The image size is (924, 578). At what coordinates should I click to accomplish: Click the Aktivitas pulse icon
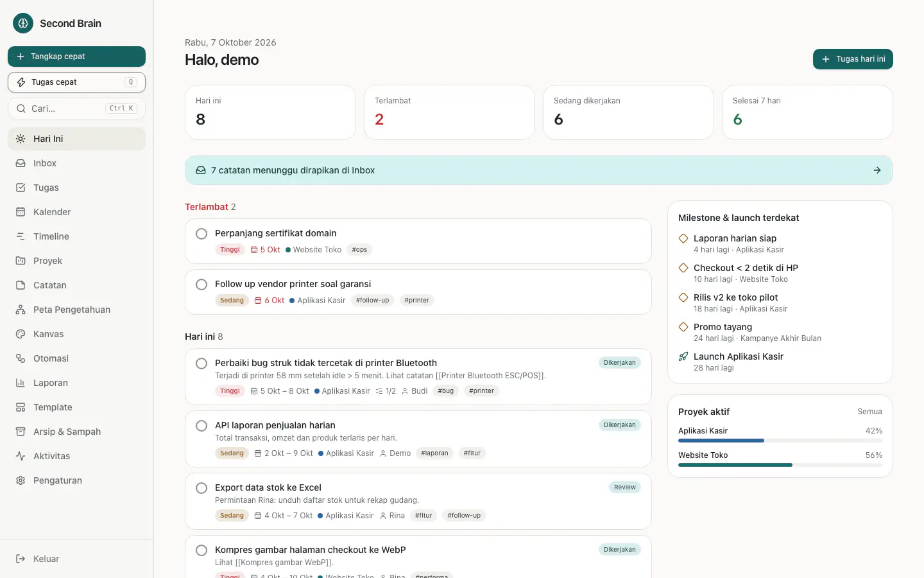[x=21, y=456]
